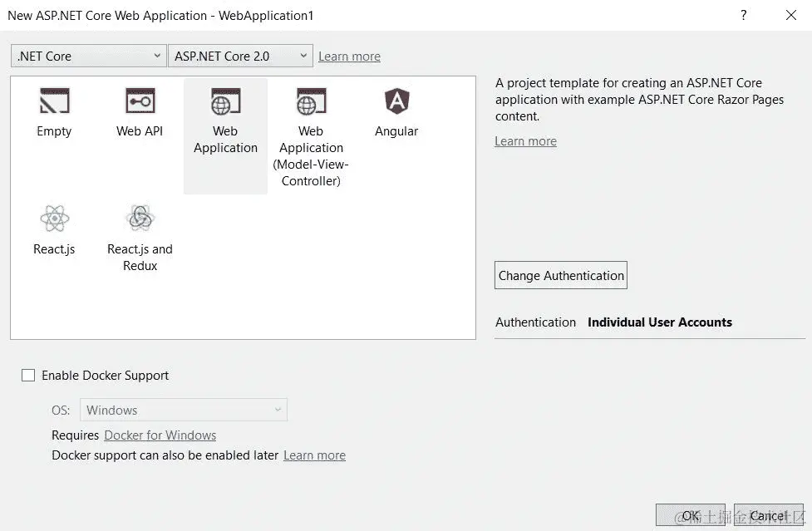Click the Enable Docker Support label

tap(105, 376)
